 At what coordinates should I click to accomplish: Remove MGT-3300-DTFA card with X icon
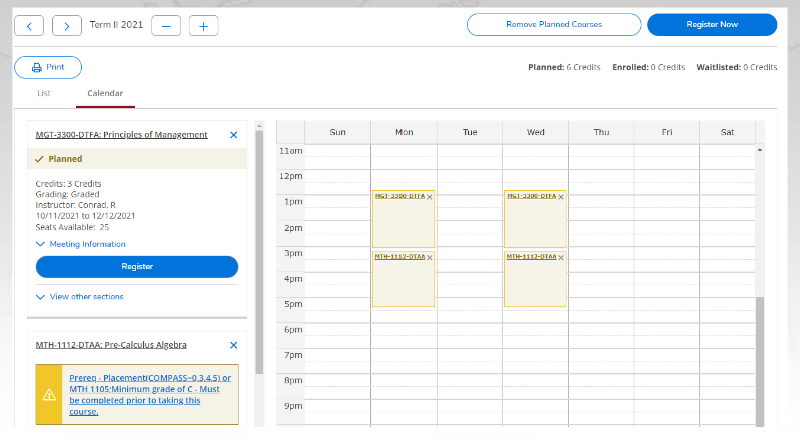point(234,135)
